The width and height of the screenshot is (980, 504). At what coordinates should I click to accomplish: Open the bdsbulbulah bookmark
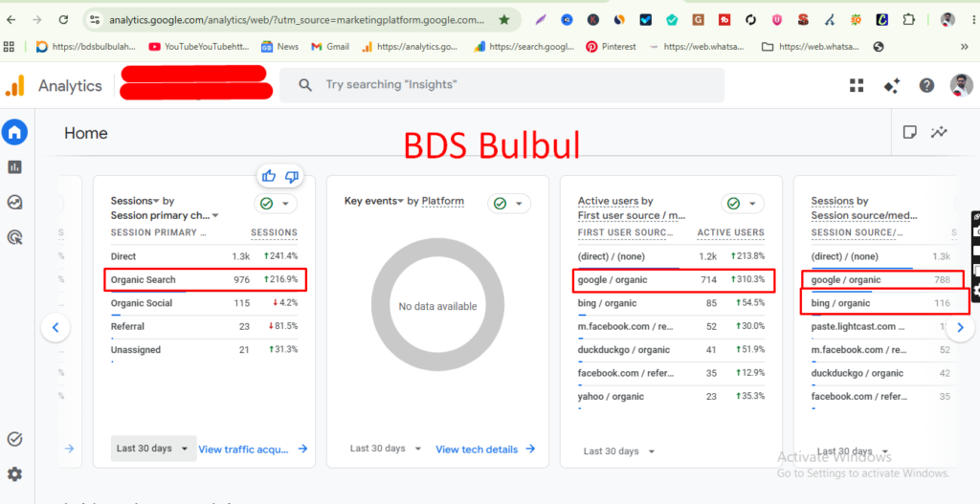point(87,46)
